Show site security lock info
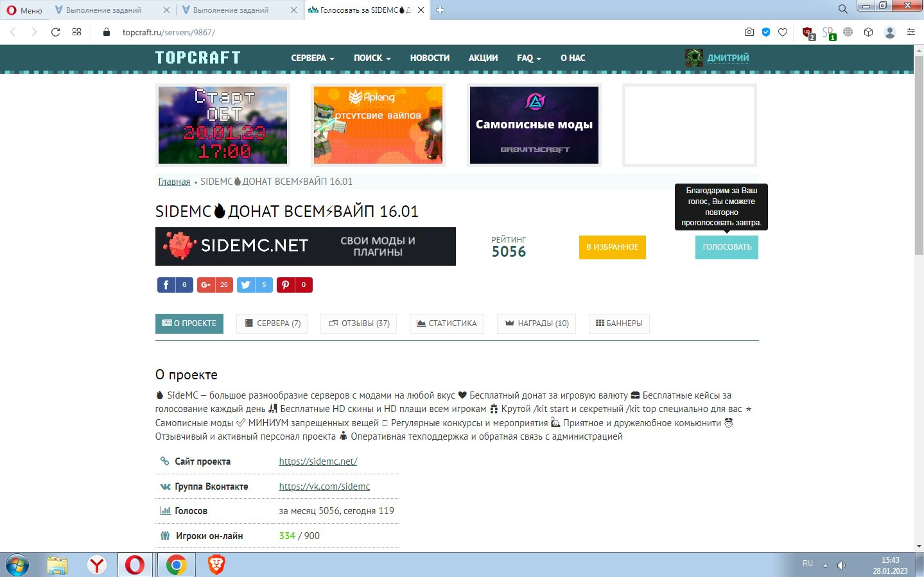The height and width of the screenshot is (577, 924). click(107, 32)
